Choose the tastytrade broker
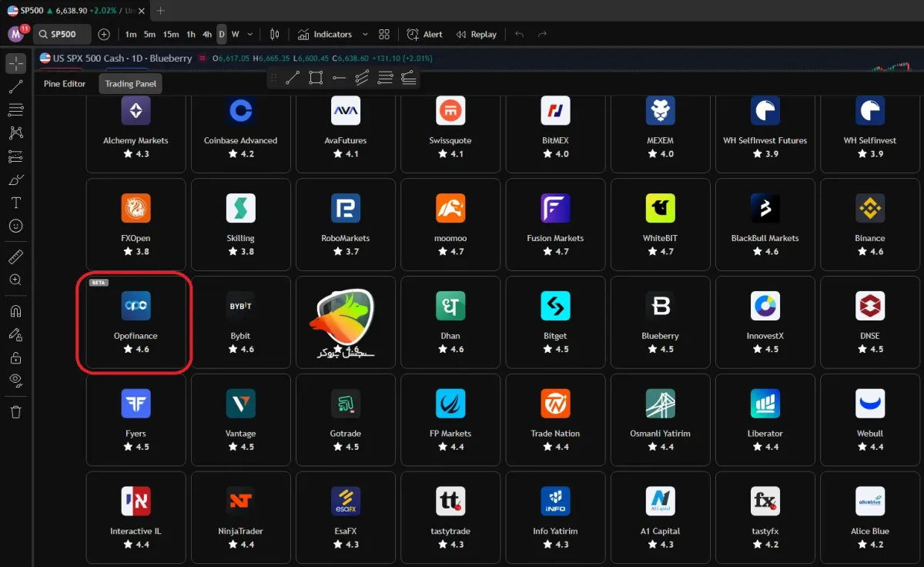Viewport: 924px width, 567px height. [x=450, y=518]
